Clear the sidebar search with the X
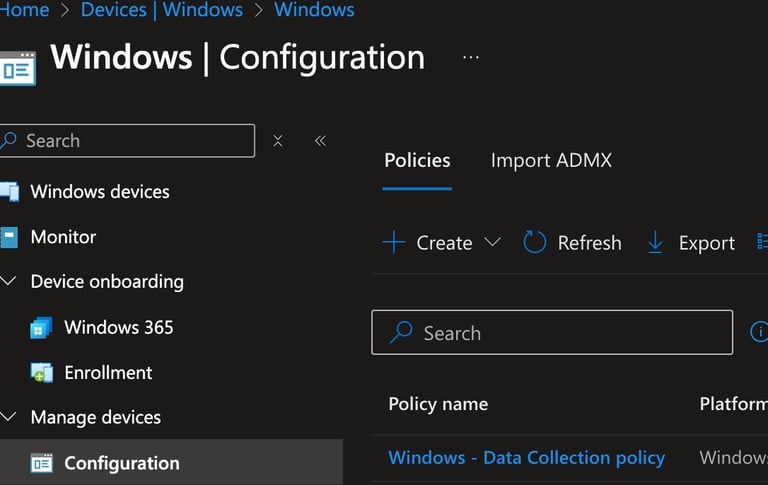 coord(278,141)
